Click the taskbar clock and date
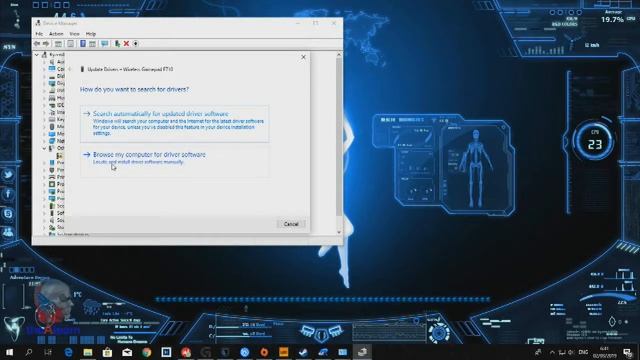 tap(604, 352)
